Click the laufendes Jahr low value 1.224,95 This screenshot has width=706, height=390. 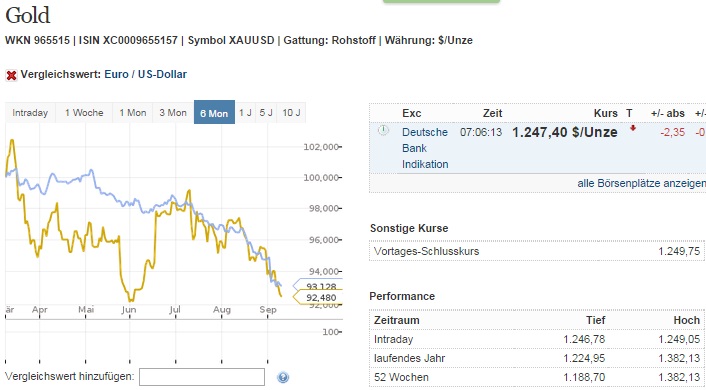coord(584,358)
